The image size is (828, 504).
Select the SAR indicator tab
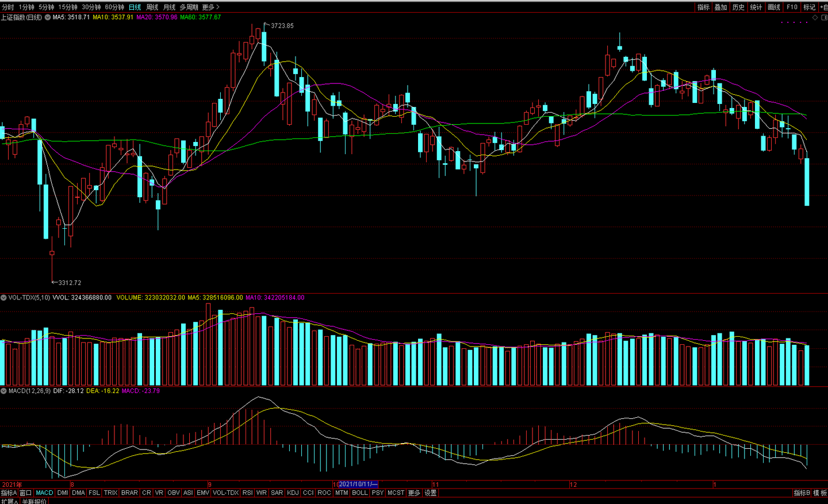pos(277,493)
